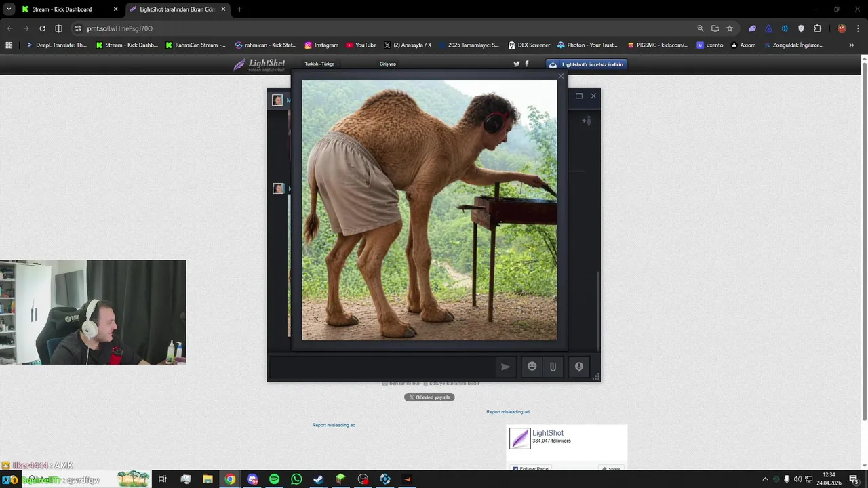Open File Explorer from the taskbar
868x488 pixels.
[x=208, y=479]
